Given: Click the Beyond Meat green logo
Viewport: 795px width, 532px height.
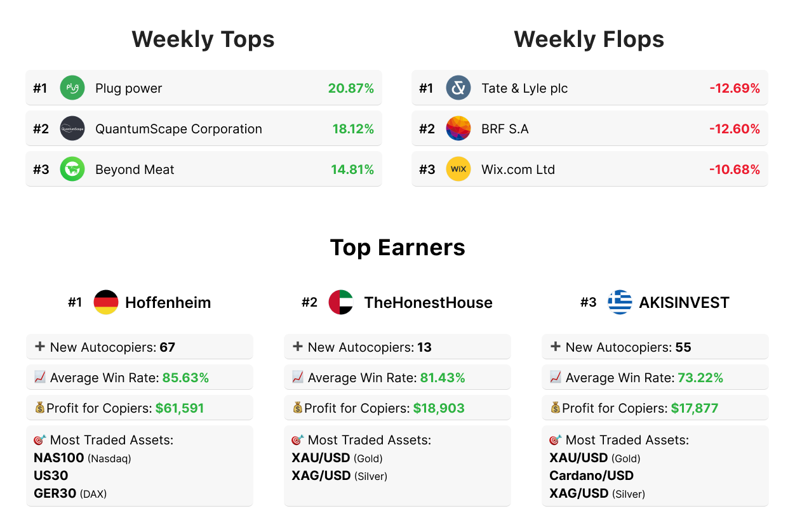Looking at the screenshot, I should [72, 170].
